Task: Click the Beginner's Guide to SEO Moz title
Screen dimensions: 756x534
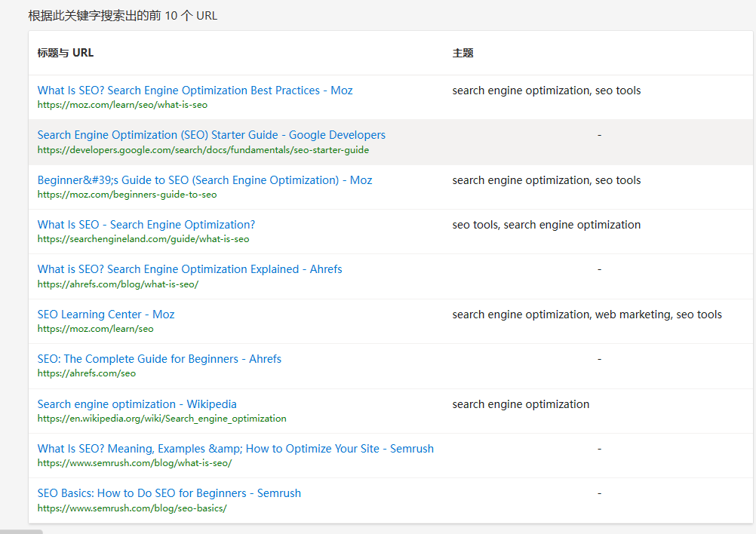Action: (204, 180)
